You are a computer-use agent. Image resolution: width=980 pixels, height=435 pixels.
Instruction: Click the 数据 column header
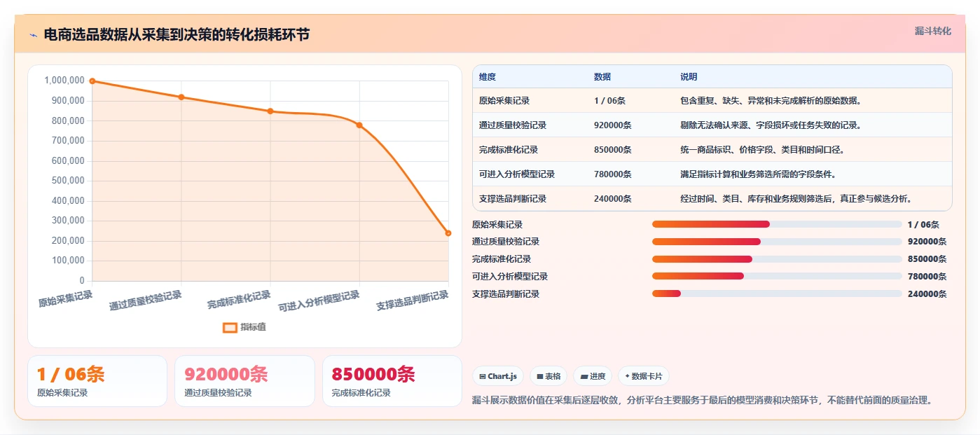coord(602,77)
